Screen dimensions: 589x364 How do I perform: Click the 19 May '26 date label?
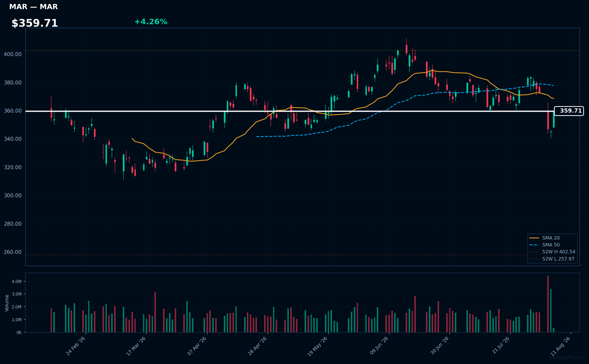[x=317, y=346]
